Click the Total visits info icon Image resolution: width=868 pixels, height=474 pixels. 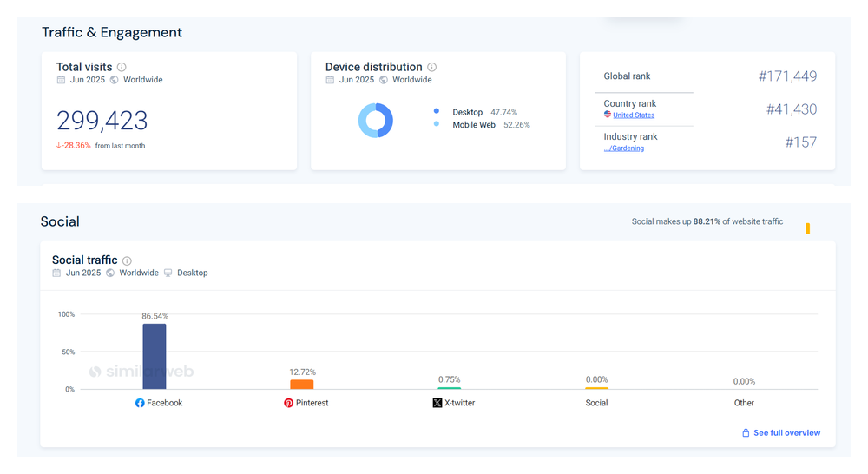[122, 67]
